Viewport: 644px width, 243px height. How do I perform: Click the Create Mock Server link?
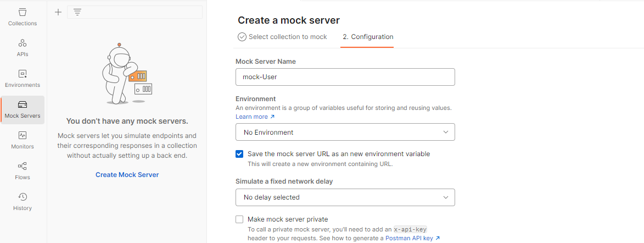[127, 175]
